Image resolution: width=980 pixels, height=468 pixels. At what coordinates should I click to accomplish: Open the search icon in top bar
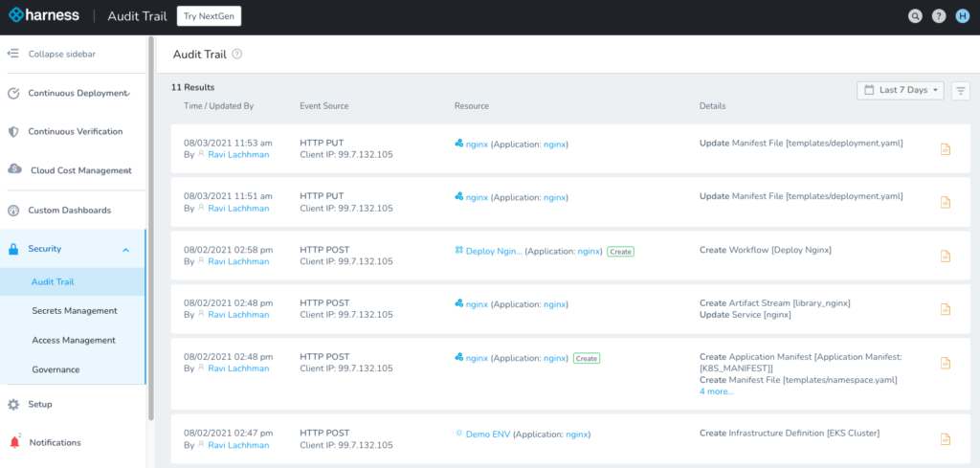click(915, 16)
